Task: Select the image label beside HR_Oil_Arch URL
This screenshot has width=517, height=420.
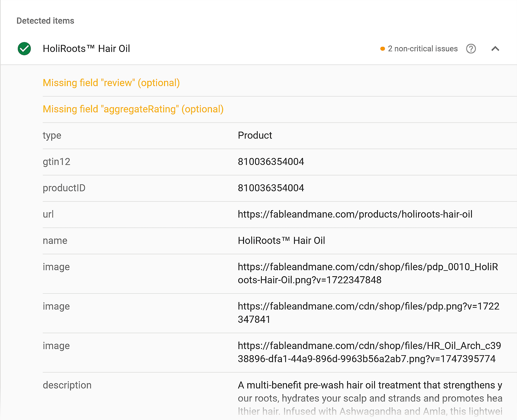Action: click(x=56, y=346)
